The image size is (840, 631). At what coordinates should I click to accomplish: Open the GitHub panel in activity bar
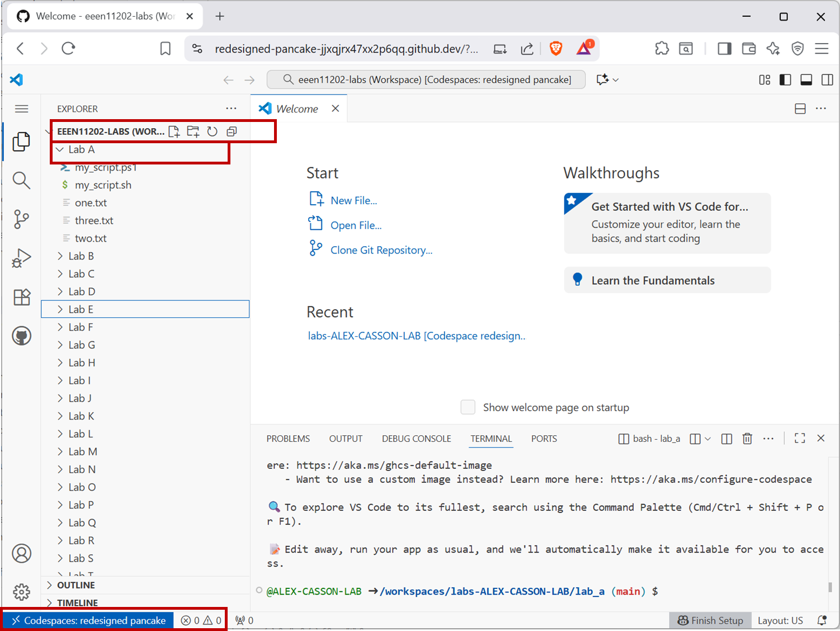pos(21,336)
